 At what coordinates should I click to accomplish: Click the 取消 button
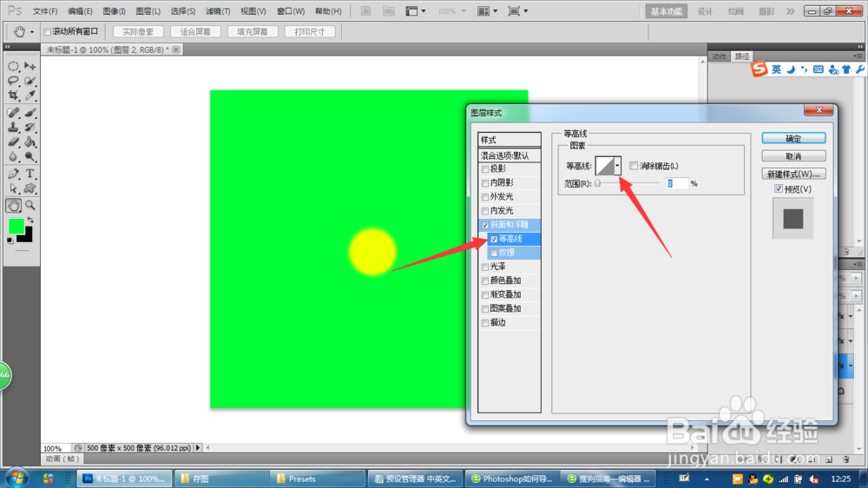[x=793, y=156]
